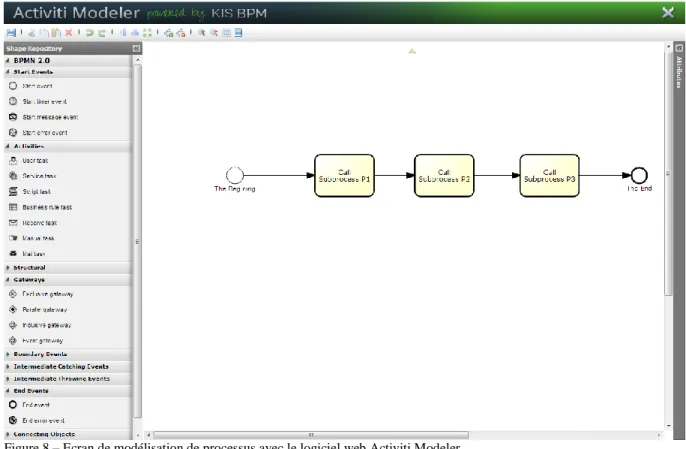Click the last toolbar icon, Zoom to fit
Screen dimensions: 686x449
pyautogui.click(x=238, y=33)
